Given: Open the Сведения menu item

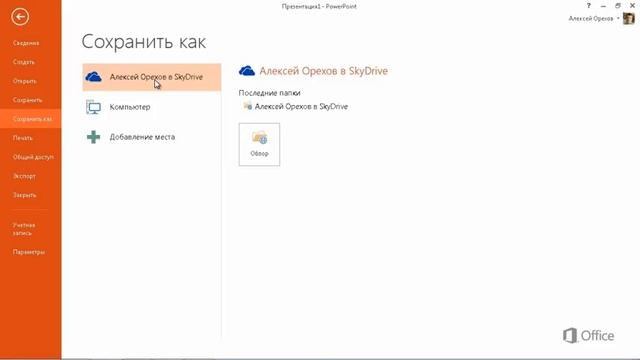Looking at the screenshot, I should pos(26,43).
